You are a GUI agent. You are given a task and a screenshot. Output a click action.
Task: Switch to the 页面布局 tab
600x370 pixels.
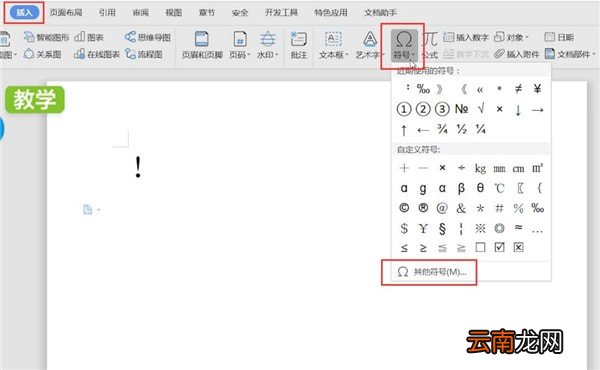pos(66,13)
